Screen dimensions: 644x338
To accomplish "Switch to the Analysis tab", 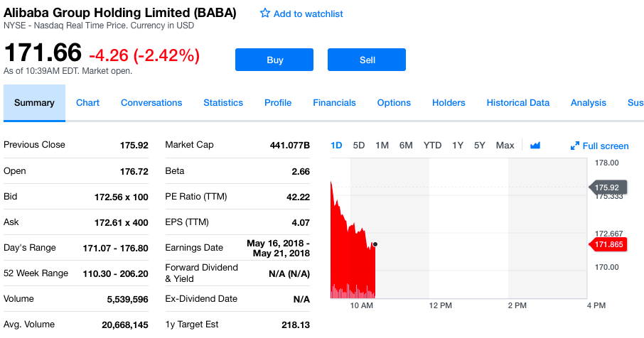I will [588, 103].
